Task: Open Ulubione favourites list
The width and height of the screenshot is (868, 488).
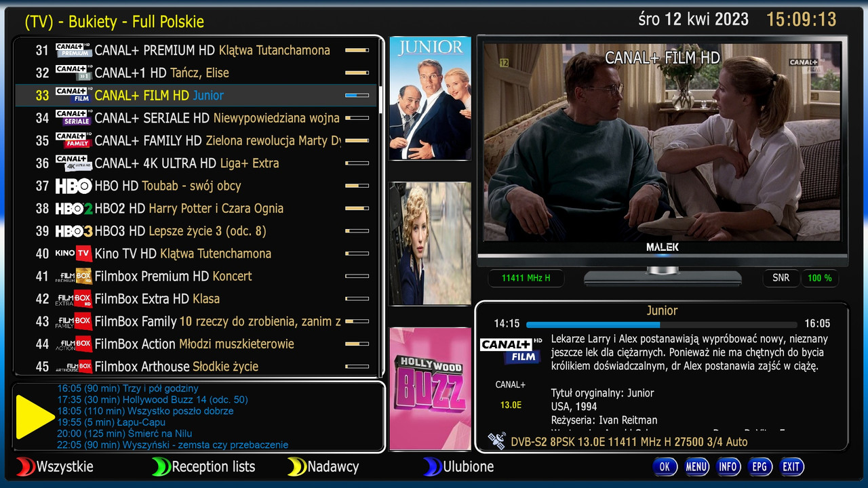Action: [x=469, y=466]
